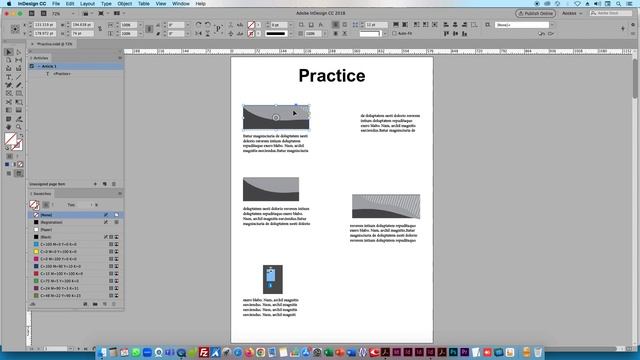Open the stroke type line dropdown
This screenshot has width=640, height=360.
[290, 33]
